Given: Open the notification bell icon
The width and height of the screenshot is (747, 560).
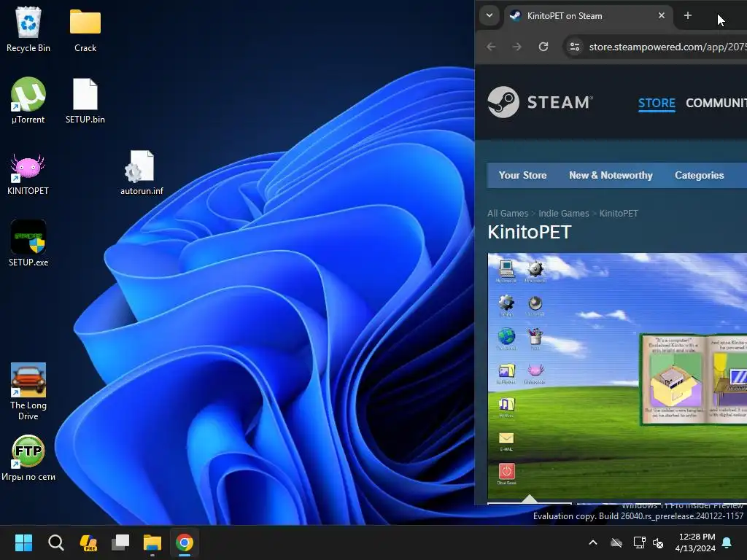Looking at the screenshot, I should click(x=727, y=542).
